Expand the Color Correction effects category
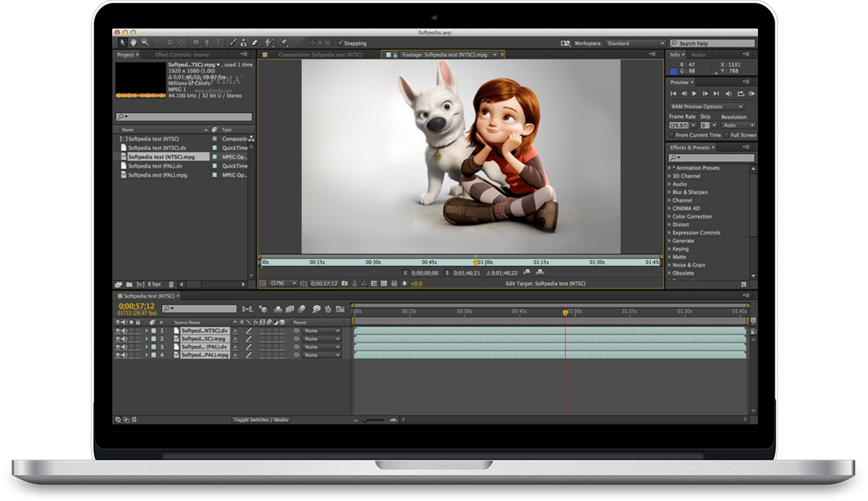 click(x=669, y=217)
